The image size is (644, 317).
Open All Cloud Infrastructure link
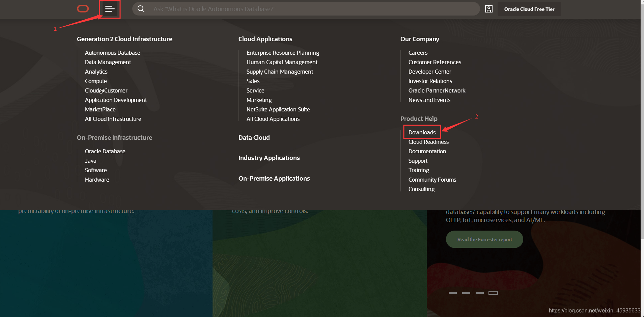tap(113, 119)
